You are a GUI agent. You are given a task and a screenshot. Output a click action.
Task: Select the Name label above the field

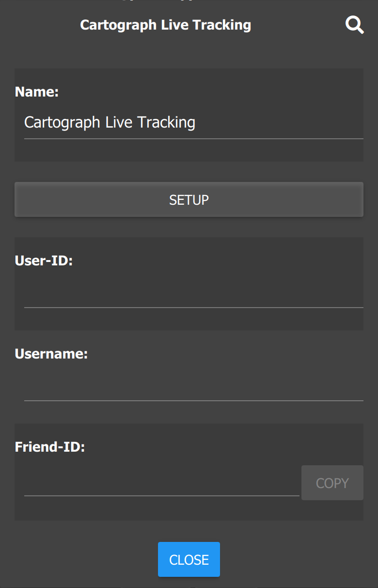[x=36, y=91]
